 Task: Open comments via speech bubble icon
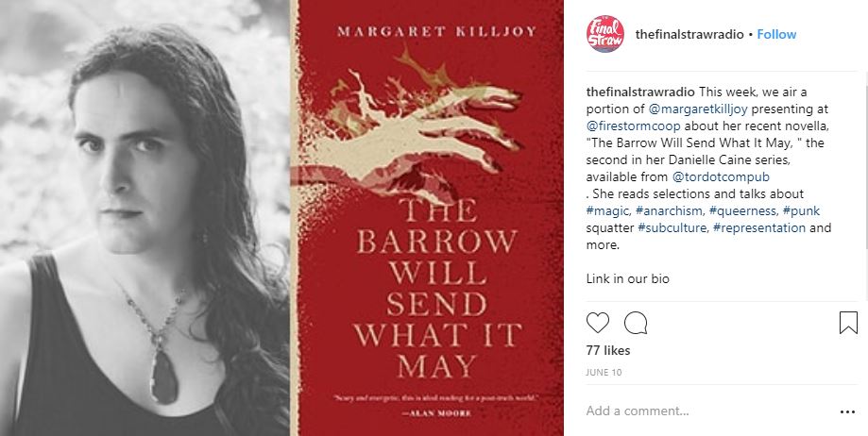[636, 323]
